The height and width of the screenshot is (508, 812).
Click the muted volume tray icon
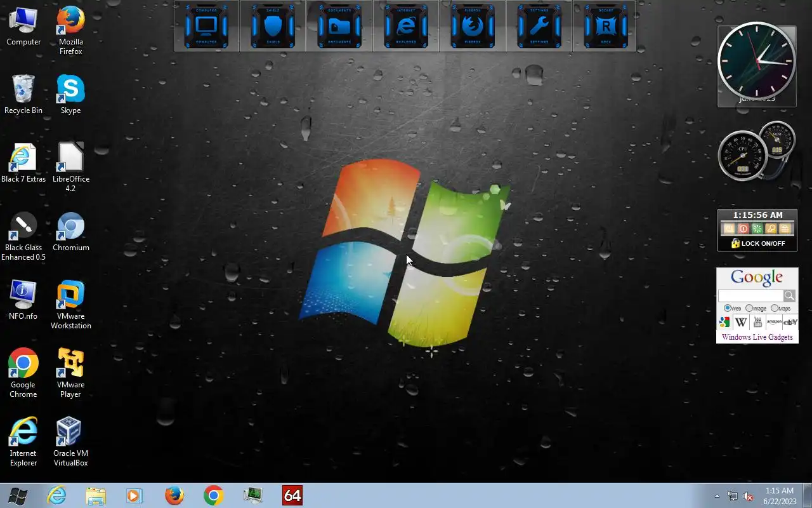[x=749, y=496]
